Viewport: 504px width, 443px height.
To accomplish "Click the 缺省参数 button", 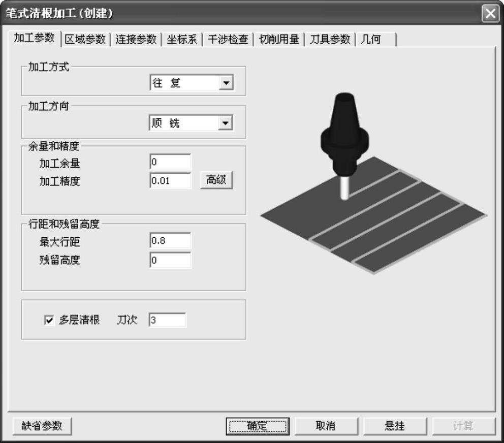I will (42, 426).
